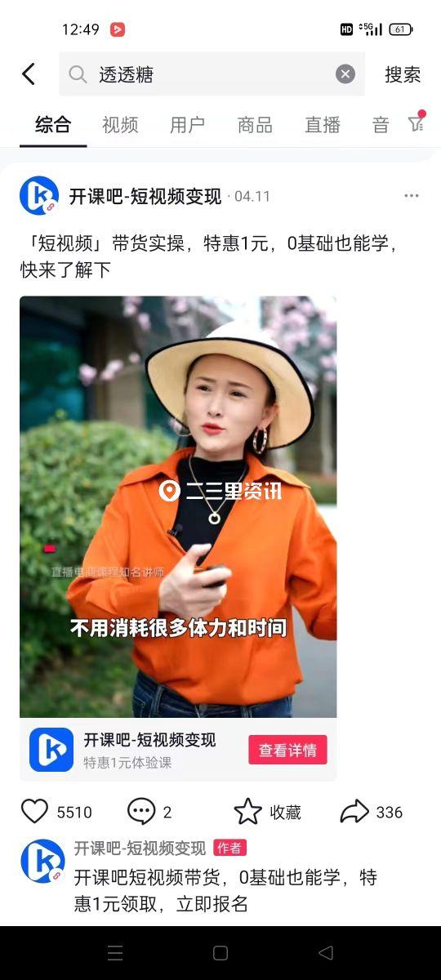
Task: Share the post using the arrow icon
Action: click(x=354, y=812)
